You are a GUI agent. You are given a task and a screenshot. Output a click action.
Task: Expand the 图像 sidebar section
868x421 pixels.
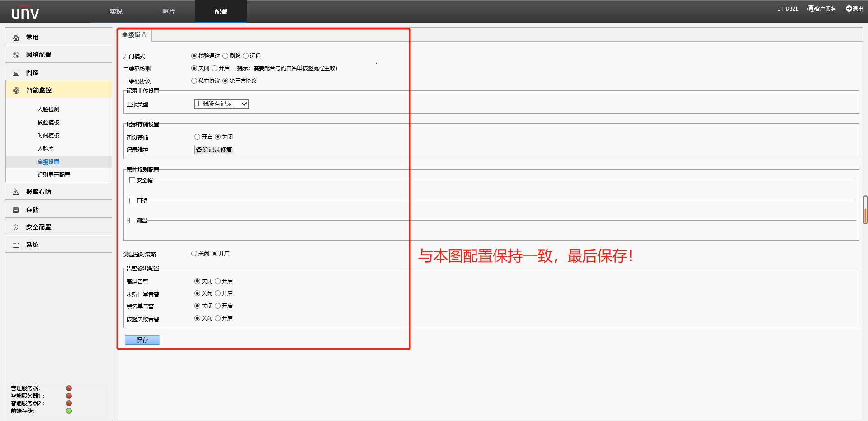click(59, 73)
